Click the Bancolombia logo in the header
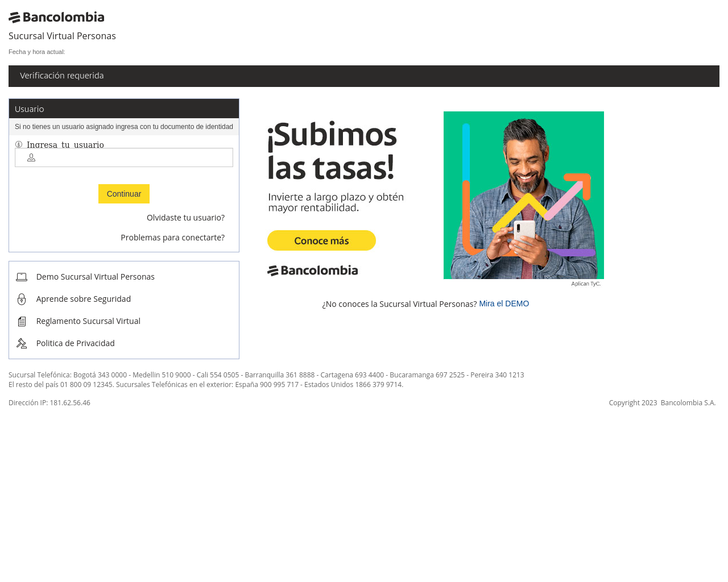728x582 pixels. click(56, 17)
